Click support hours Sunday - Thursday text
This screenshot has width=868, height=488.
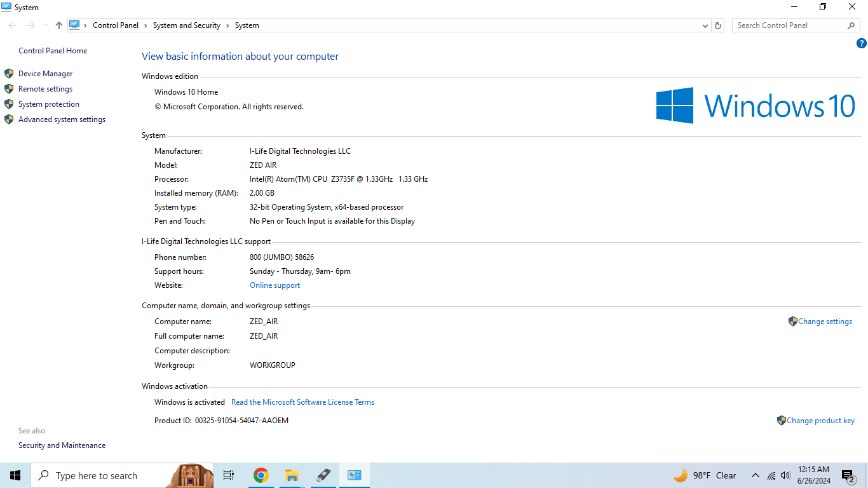[x=300, y=271]
